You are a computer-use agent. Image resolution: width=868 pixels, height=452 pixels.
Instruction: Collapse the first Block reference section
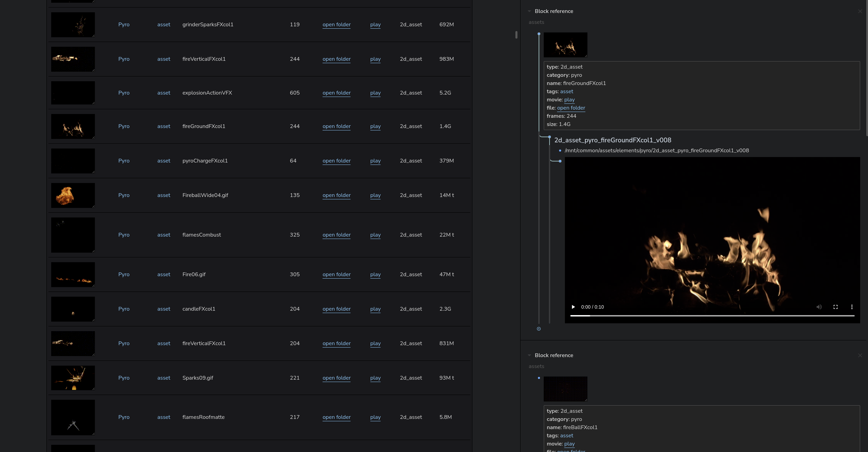529,11
